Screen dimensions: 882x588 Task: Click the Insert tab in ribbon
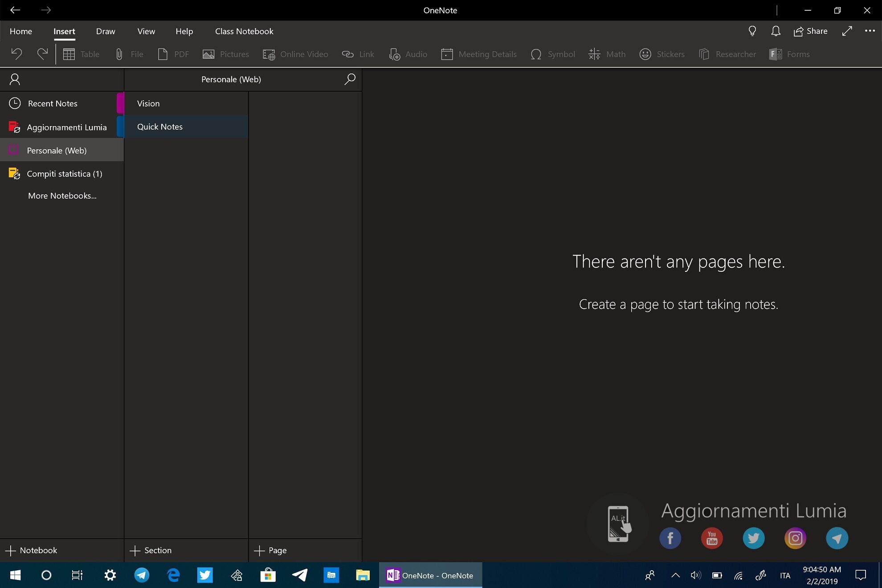point(64,31)
